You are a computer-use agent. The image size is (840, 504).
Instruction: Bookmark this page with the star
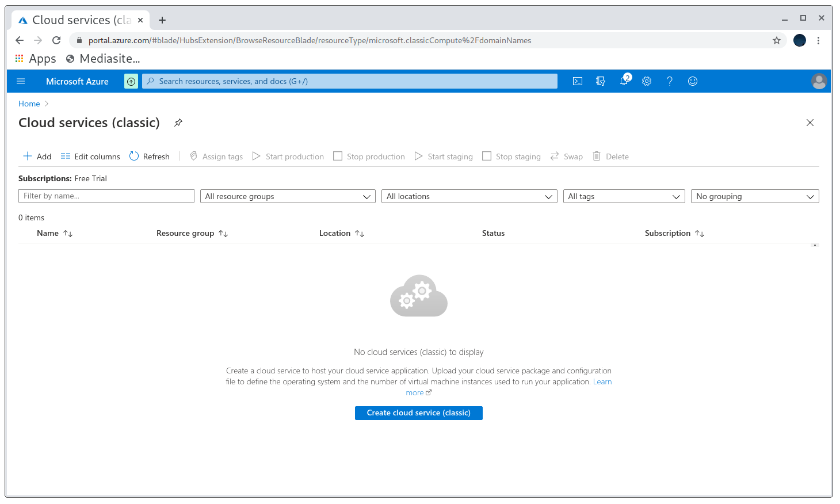pos(777,40)
